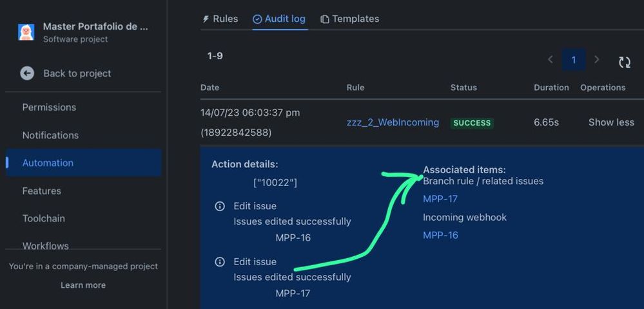Screen dimensions: 644x309
Task: Click the Action details heading
Action: pos(245,165)
